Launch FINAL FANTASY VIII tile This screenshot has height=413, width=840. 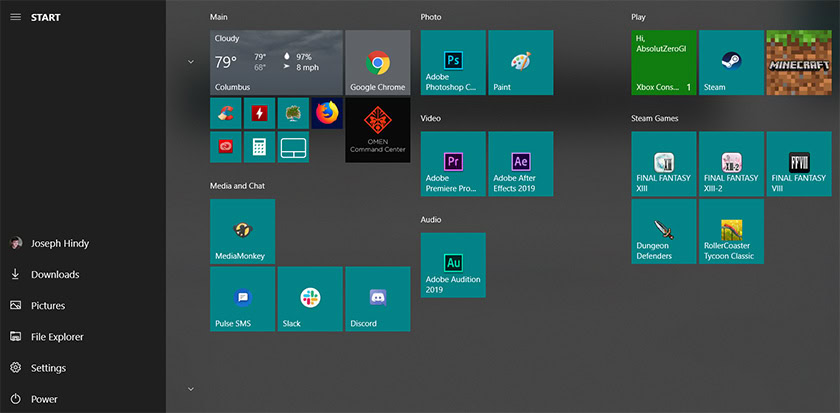tap(799, 164)
